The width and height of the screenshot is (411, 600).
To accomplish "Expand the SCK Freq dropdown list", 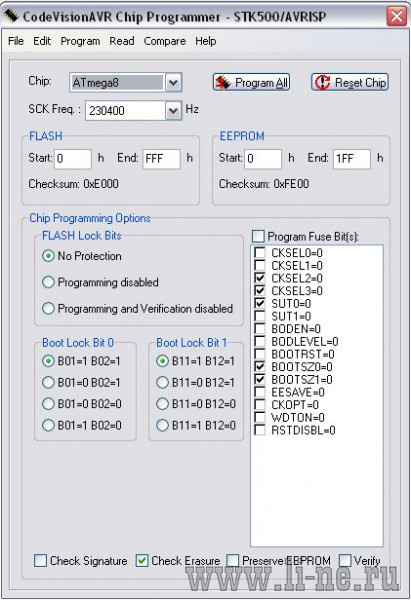I will coord(173,111).
